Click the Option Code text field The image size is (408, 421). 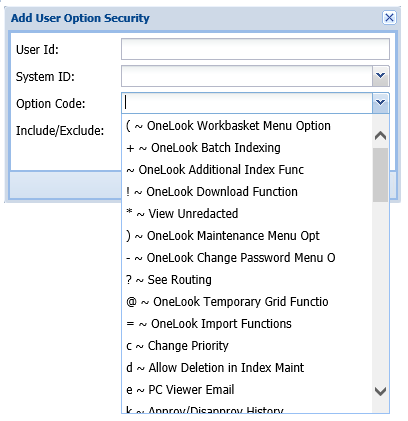click(247, 103)
